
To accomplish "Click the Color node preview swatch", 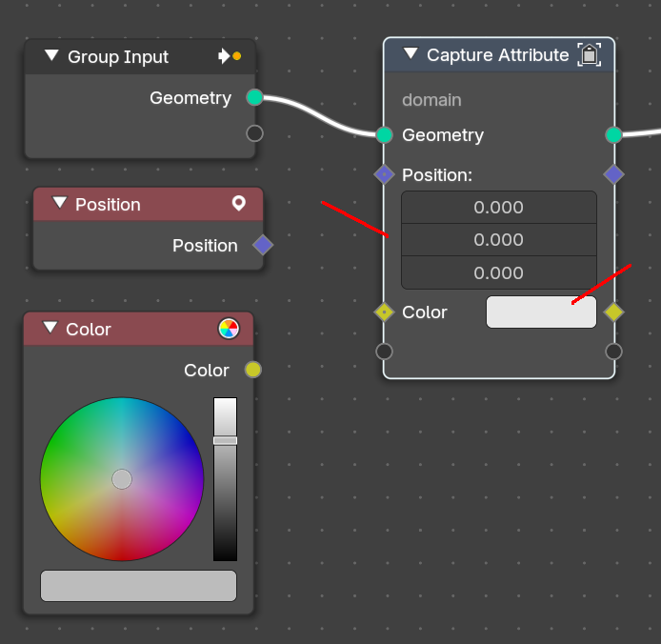I will click(x=139, y=586).
